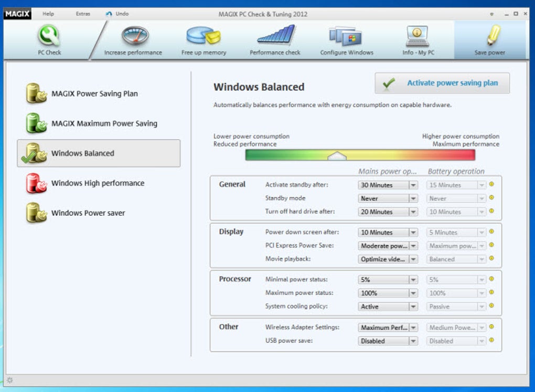Select MAGIX Power Saving Plan entry text
This screenshot has height=392, width=535.
pos(94,93)
